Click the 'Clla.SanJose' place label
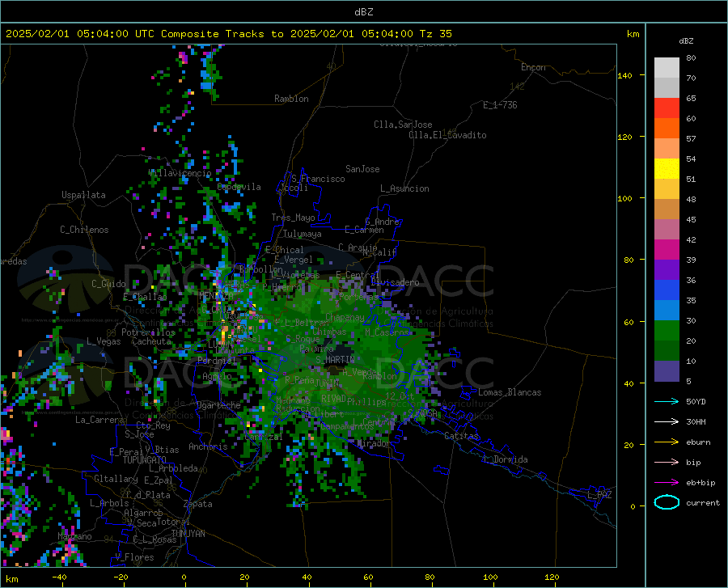Screen dimensions: 728x588 [403, 125]
